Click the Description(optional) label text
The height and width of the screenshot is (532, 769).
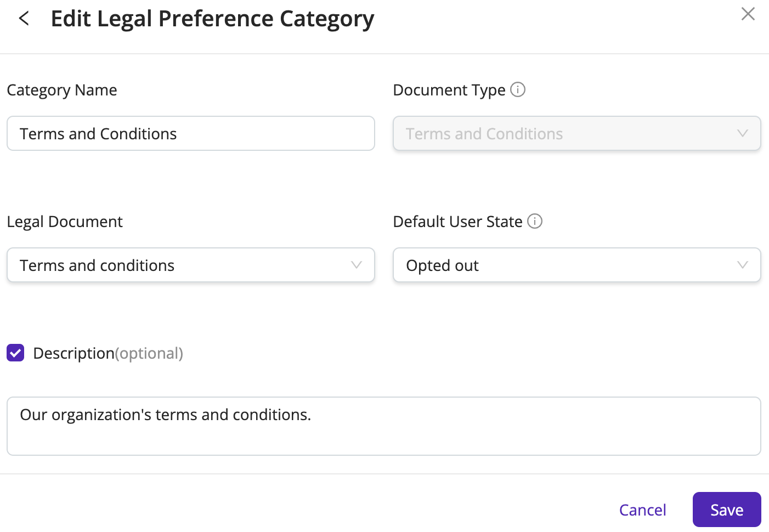pyautogui.click(x=108, y=353)
